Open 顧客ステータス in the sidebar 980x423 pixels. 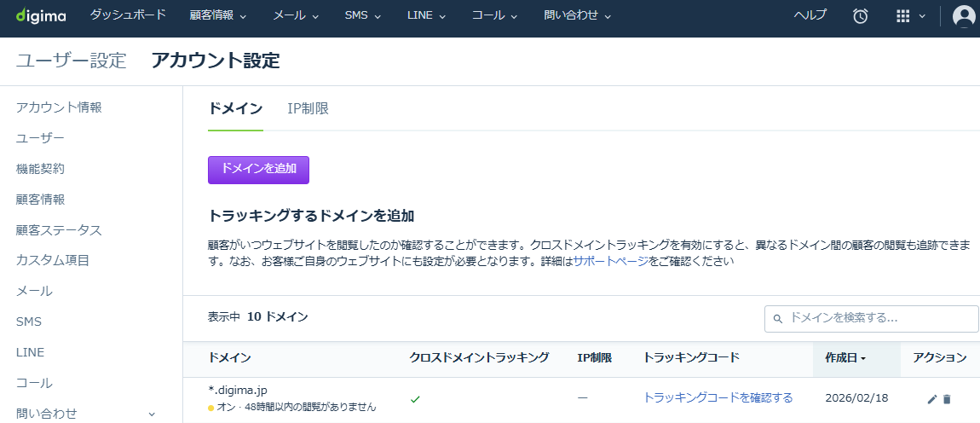click(59, 230)
